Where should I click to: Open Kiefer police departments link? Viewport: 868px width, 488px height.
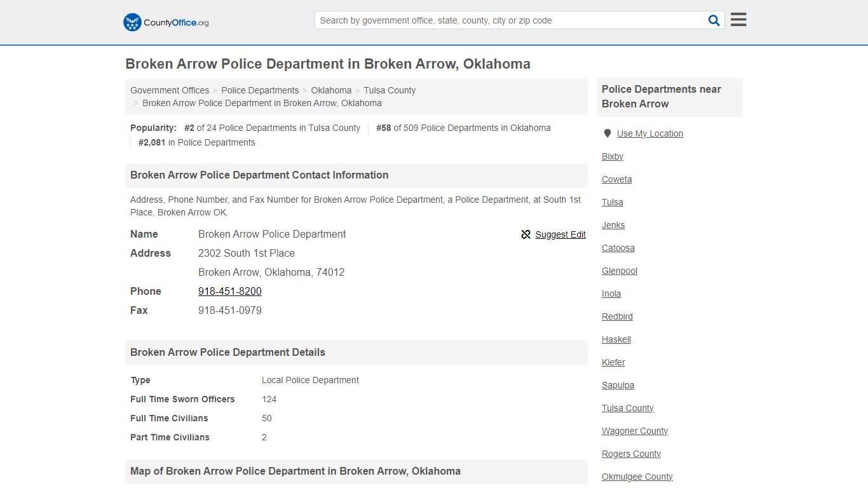613,362
